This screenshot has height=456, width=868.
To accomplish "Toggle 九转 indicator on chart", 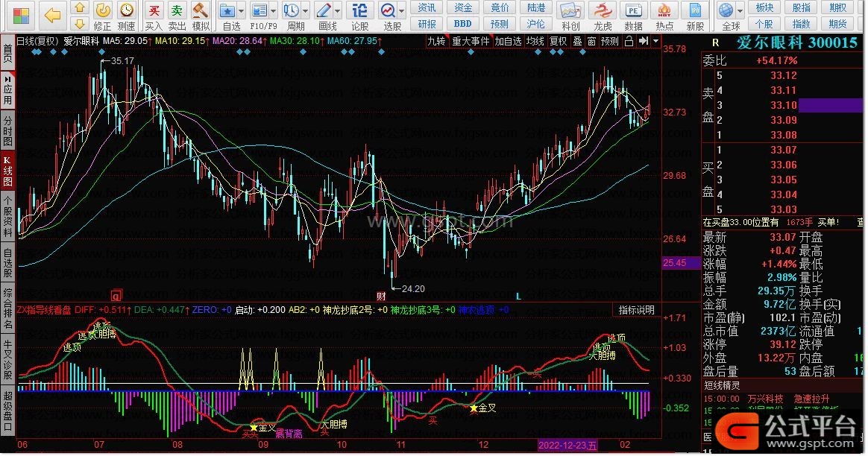I will (437, 41).
